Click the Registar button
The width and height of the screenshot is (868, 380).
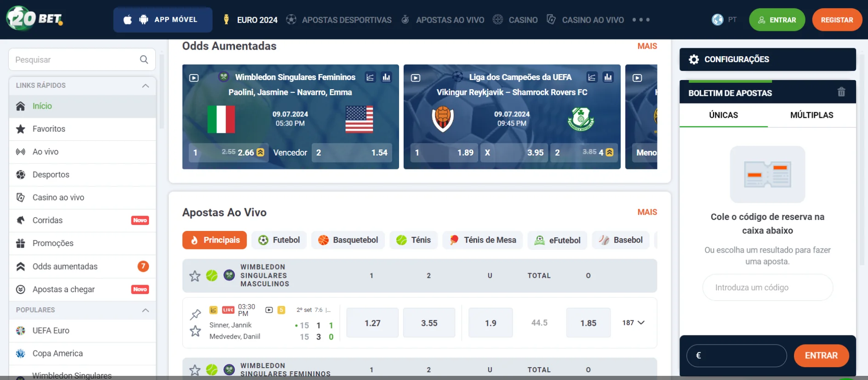pyautogui.click(x=837, y=20)
